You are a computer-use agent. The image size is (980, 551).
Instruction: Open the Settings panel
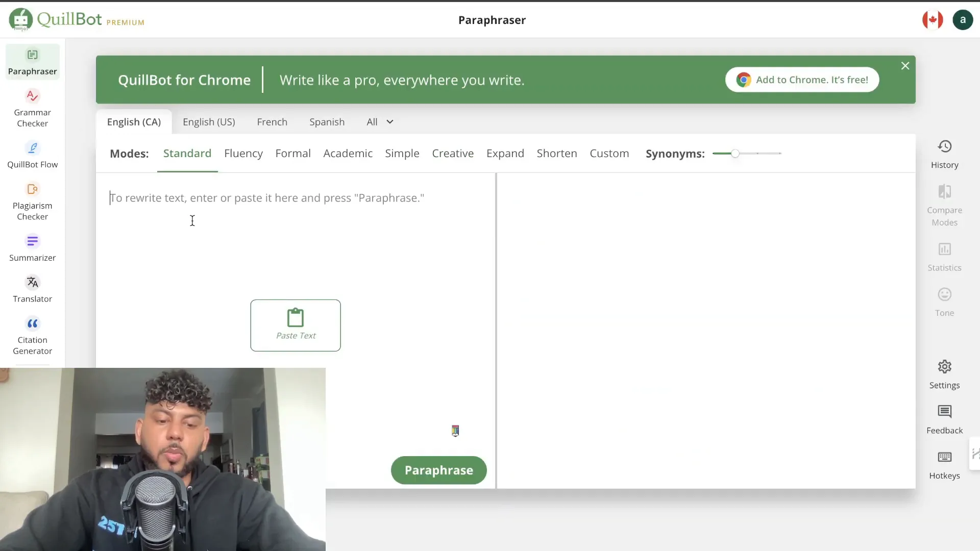coord(944,374)
